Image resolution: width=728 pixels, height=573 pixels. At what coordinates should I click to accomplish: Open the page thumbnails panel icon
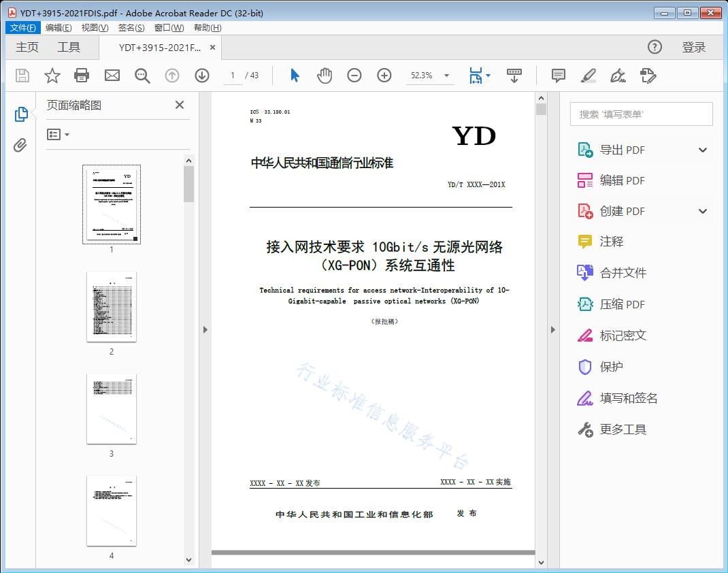pos(21,114)
